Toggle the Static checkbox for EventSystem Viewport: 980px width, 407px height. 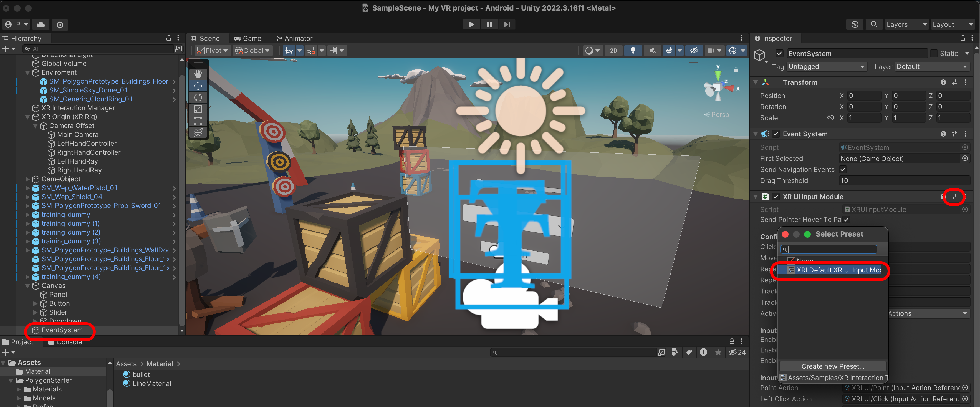point(934,54)
